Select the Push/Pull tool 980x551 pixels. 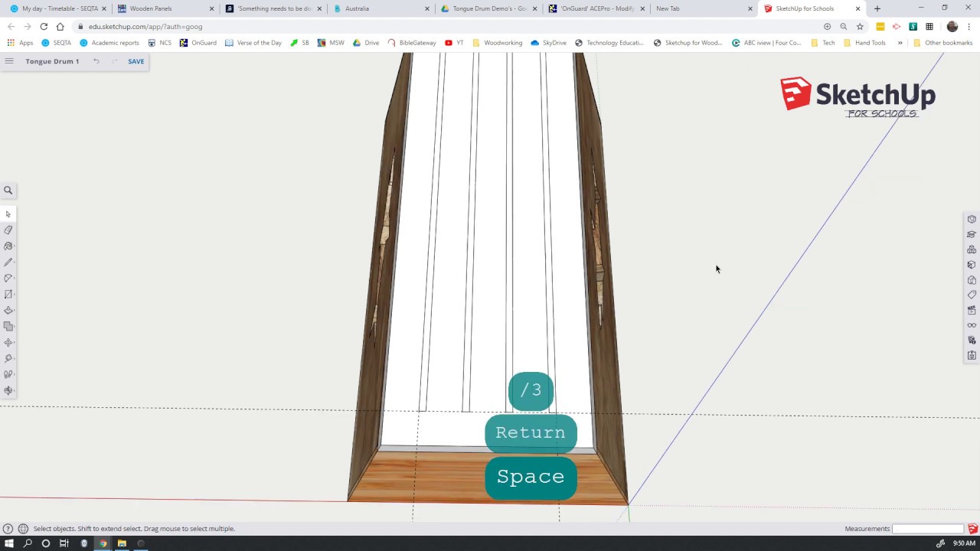(8, 311)
